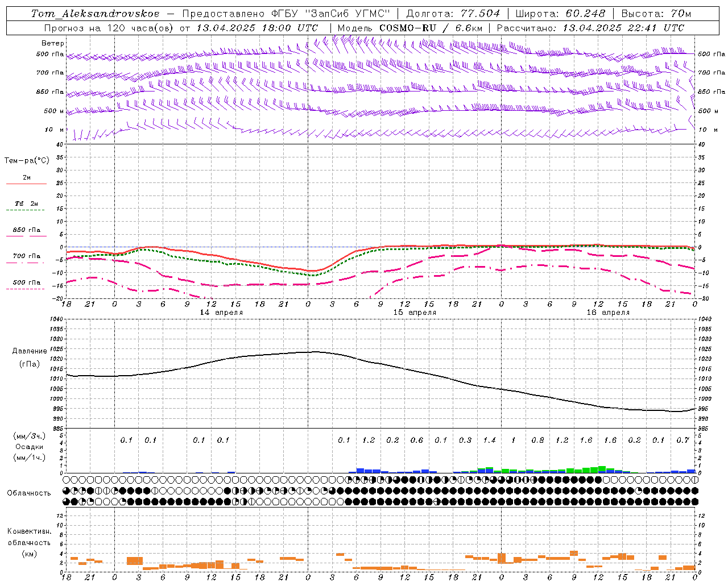Click the Ветер wind panel label
The width and height of the screenshot is (728, 582).
point(53,43)
